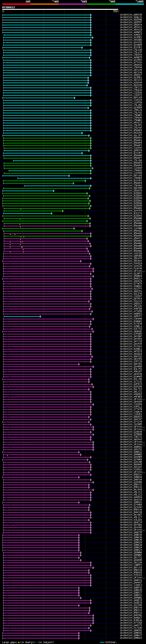Select hit UniRef100_A6MWT5

click(x=131, y=58)
